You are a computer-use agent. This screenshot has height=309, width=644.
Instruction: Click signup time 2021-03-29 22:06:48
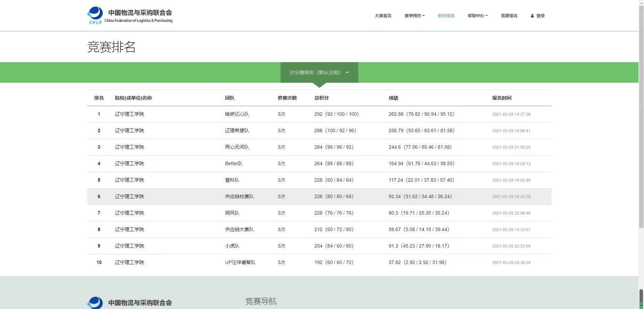click(511, 213)
